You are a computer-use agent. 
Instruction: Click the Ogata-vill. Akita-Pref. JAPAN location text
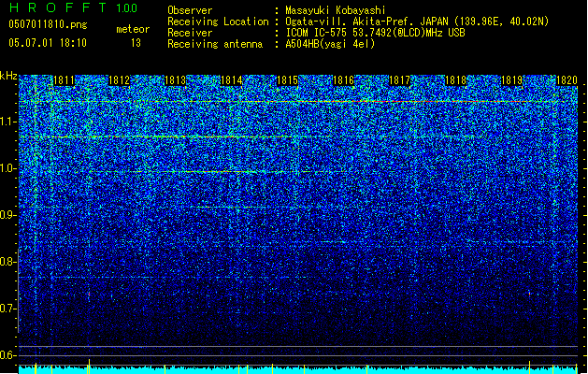tap(417, 22)
